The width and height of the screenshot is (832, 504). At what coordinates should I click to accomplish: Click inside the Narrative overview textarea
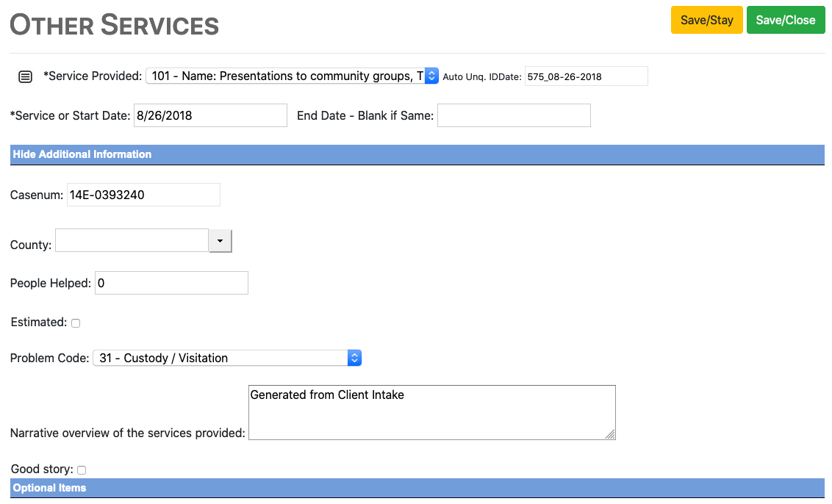pos(431,413)
